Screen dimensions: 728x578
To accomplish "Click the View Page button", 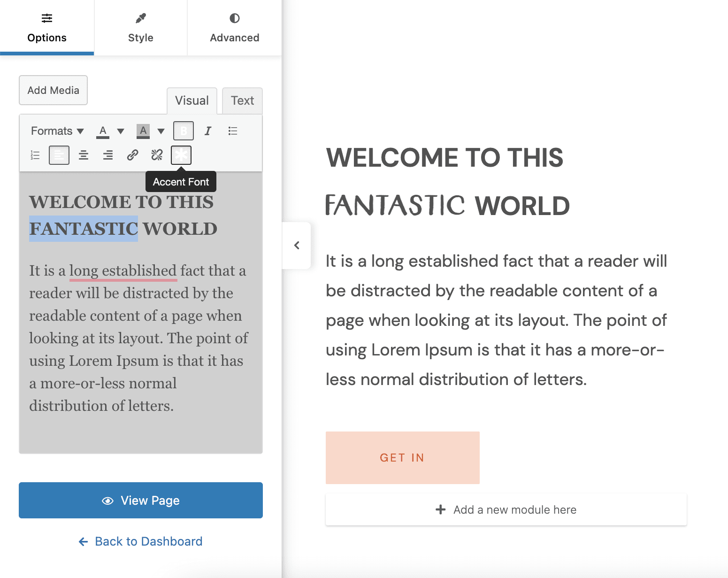I will pyautogui.click(x=141, y=501).
